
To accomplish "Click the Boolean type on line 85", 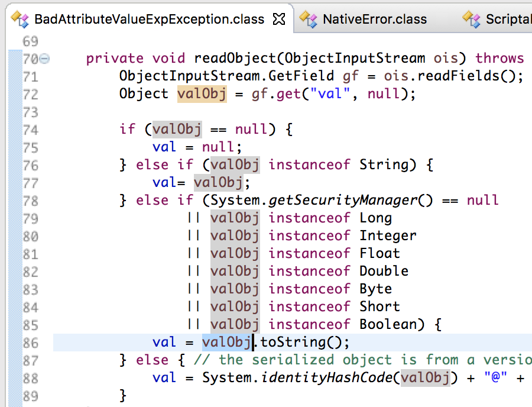I will [x=388, y=324].
